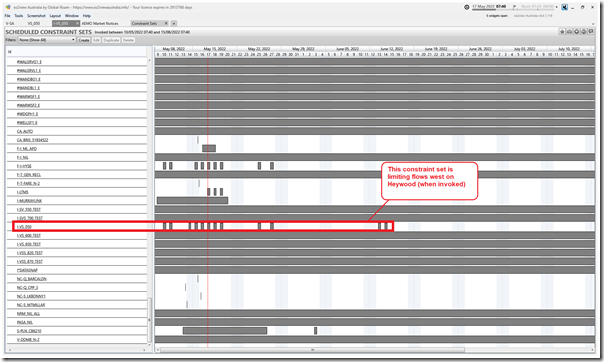Expand the dropdown arrow beside the next-interval time

tap(557, 7)
